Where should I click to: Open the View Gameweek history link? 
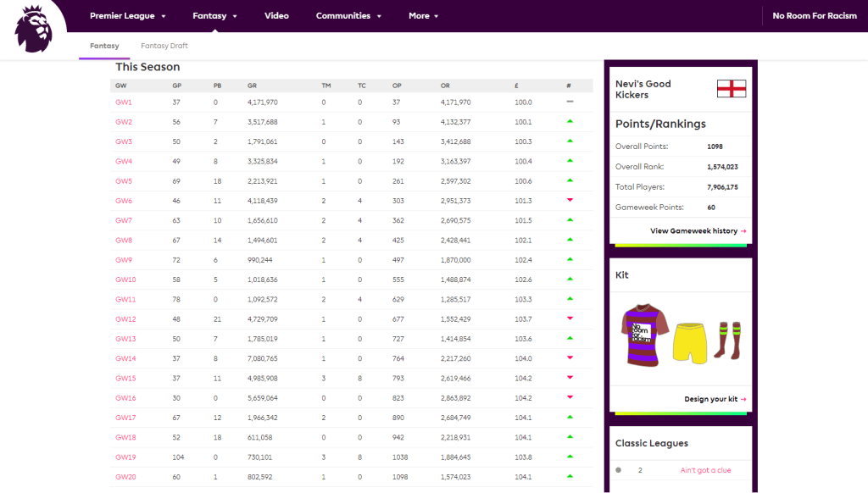tap(698, 230)
